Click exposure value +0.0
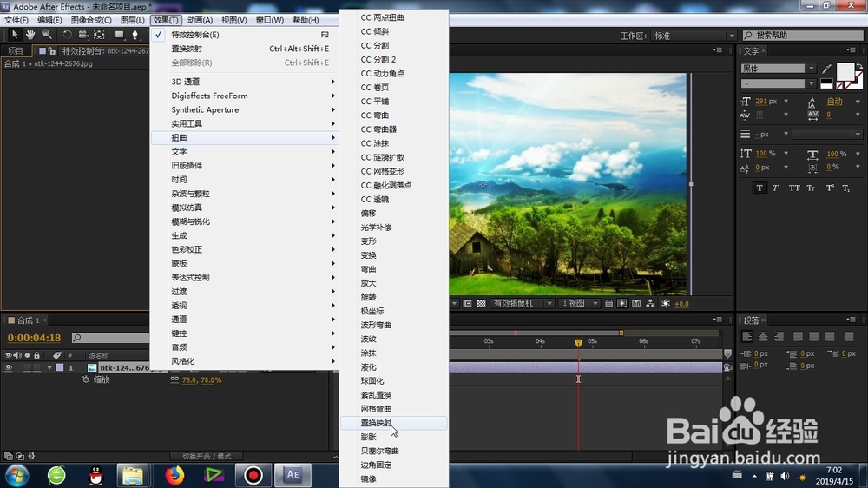Image resolution: width=868 pixels, height=488 pixels. 681,304
